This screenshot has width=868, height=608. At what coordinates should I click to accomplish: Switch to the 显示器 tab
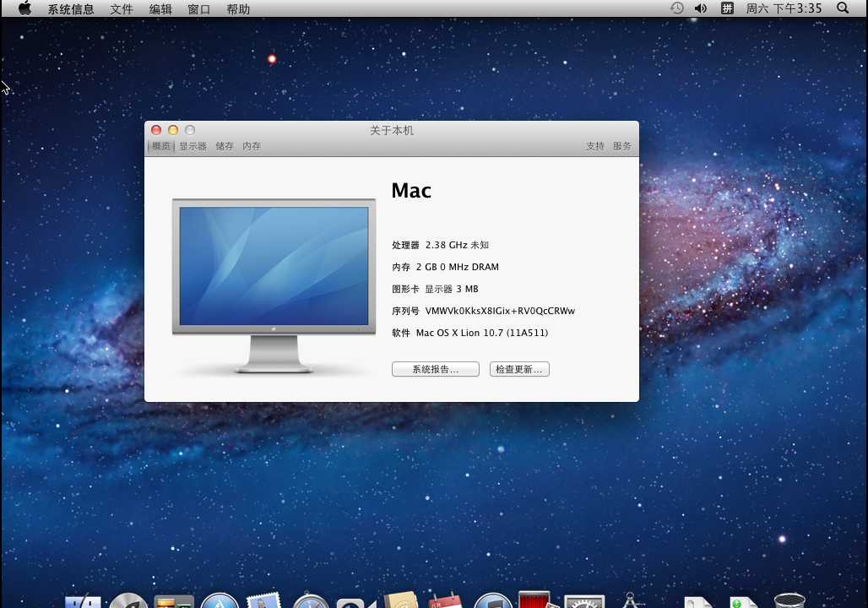pos(193,146)
